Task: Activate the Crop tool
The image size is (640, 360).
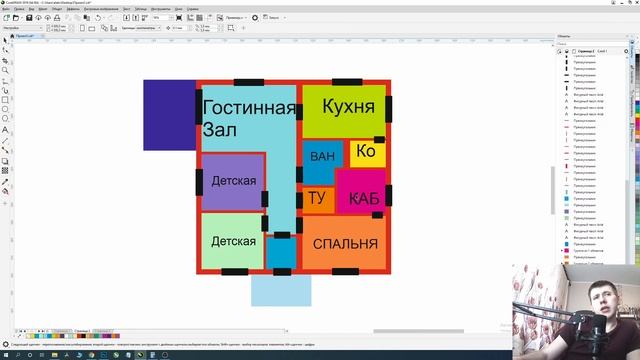Action: point(5,60)
